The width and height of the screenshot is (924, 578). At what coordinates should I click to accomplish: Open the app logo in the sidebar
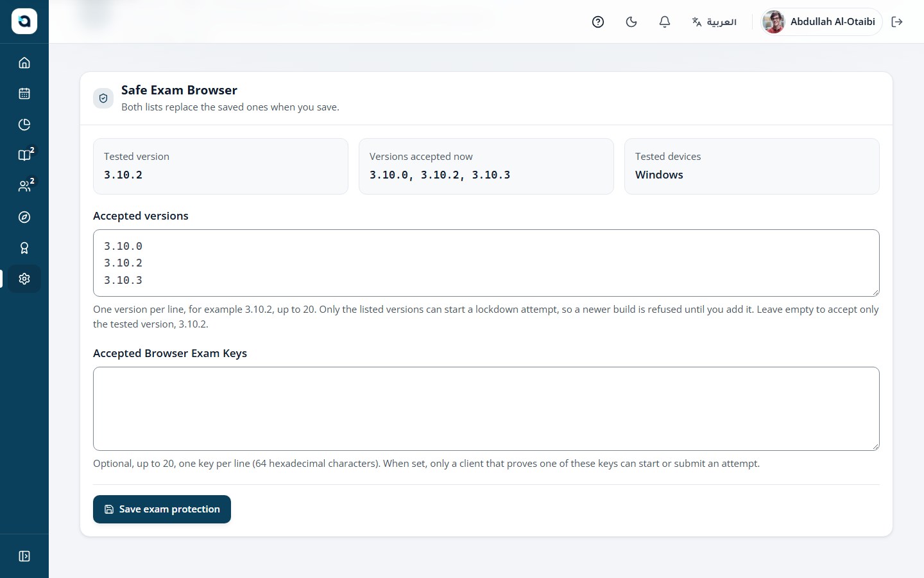pyautogui.click(x=24, y=21)
